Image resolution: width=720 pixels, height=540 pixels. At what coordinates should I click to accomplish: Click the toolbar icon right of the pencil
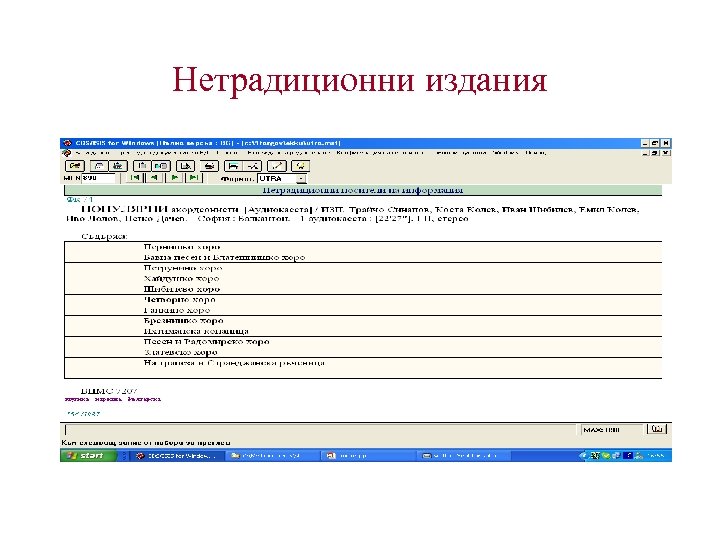[300, 166]
